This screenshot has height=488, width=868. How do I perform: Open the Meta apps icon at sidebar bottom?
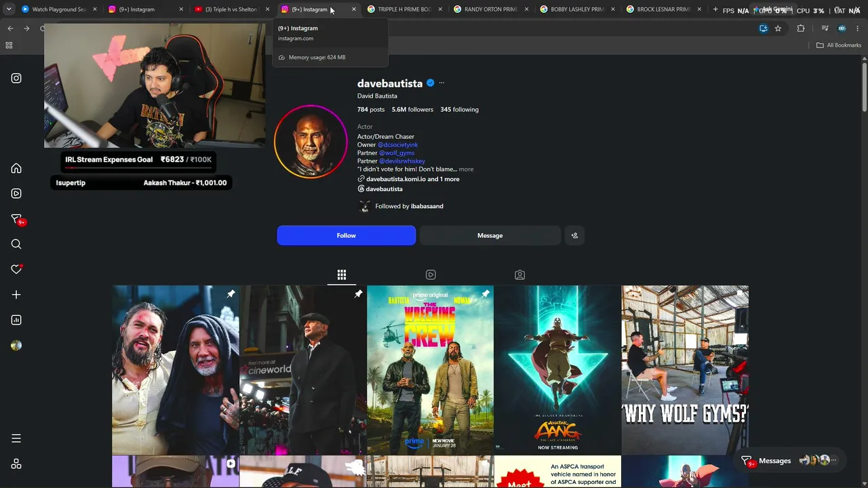(x=16, y=464)
